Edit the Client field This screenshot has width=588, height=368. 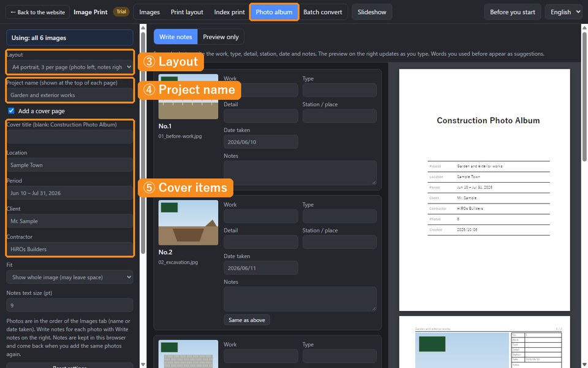tap(70, 221)
